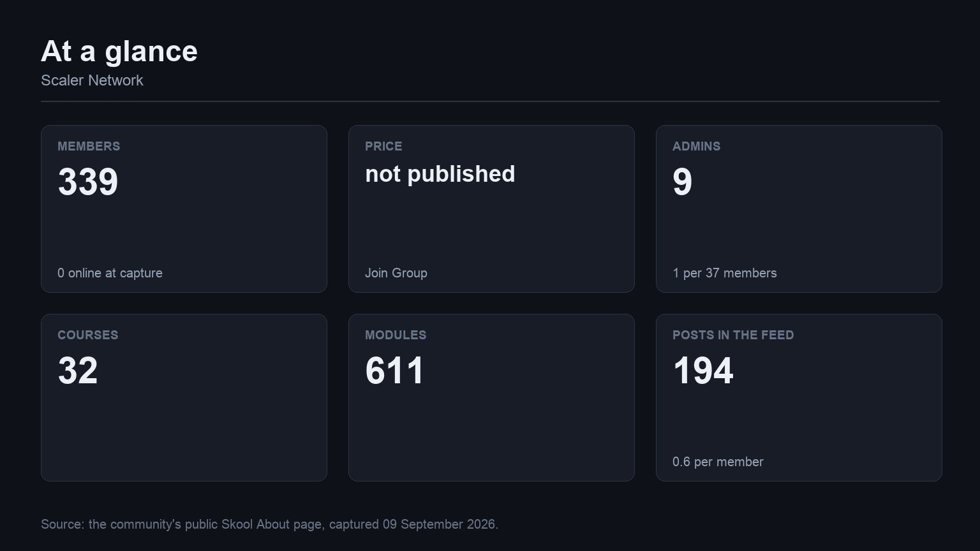
Task: Click '0 online at capture' note
Action: (110, 273)
